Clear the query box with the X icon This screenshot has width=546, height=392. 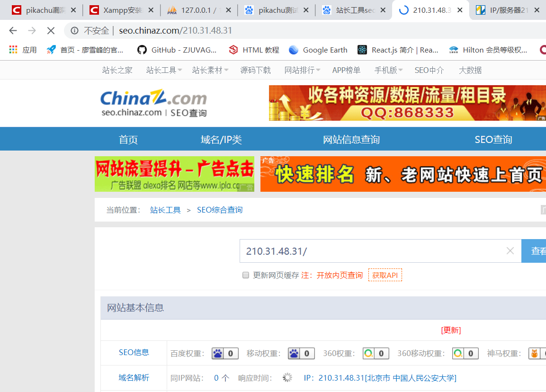tap(510, 250)
